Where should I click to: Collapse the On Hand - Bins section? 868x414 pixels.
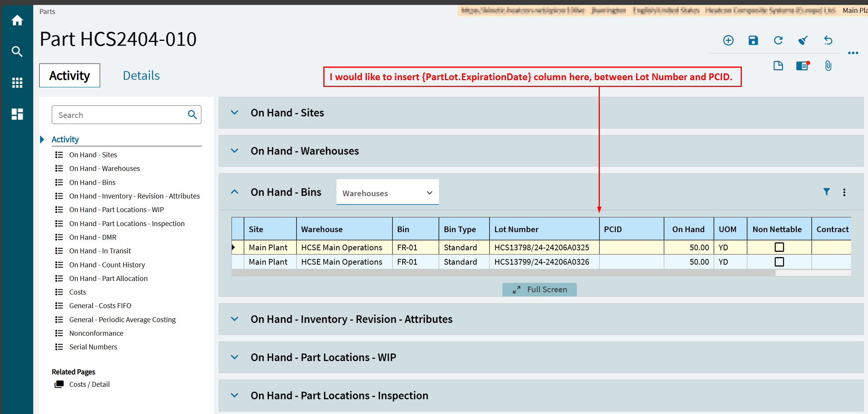(x=234, y=192)
